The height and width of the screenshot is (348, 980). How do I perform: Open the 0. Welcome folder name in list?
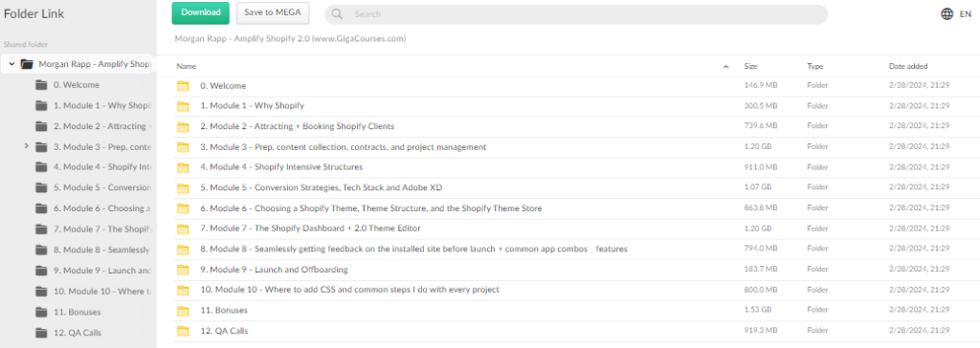tap(223, 86)
